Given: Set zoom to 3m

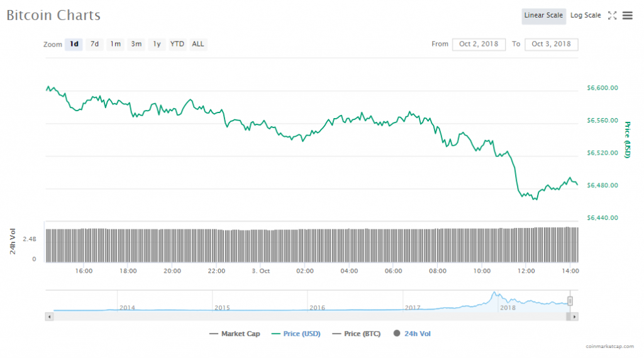Looking at the screenshot, I should tap(136, 44).
